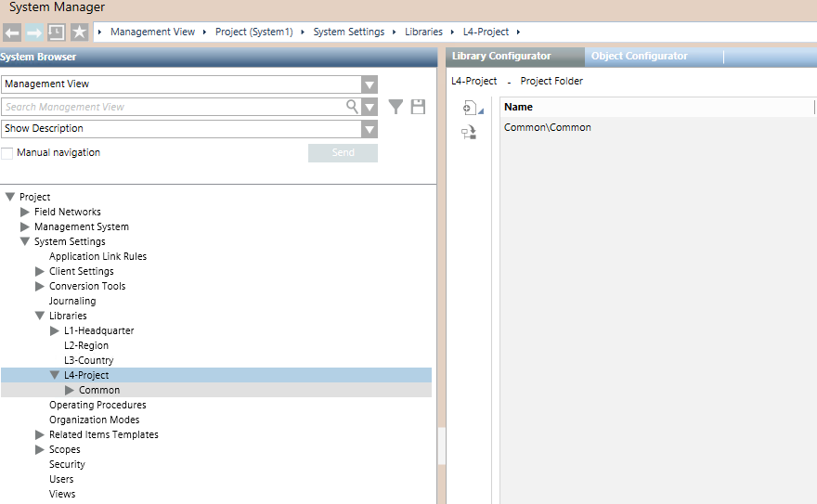Enable the Manual navigation checkbox
The height and width of the screenshot is (504, 817).
pos(7,153)
